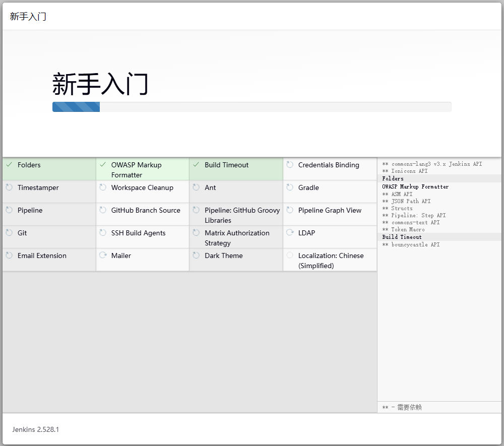
Task: Select the Workspace Cleanup plugin label
Action: [142, 187]
